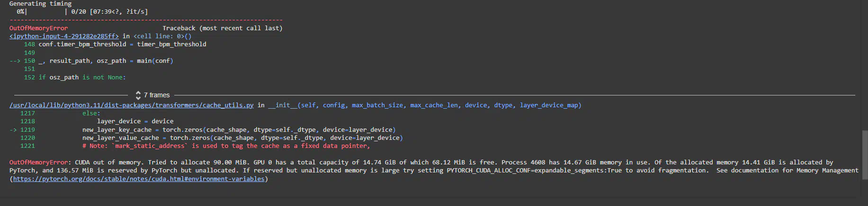Click the "7 frames" label

click(157, 95)
